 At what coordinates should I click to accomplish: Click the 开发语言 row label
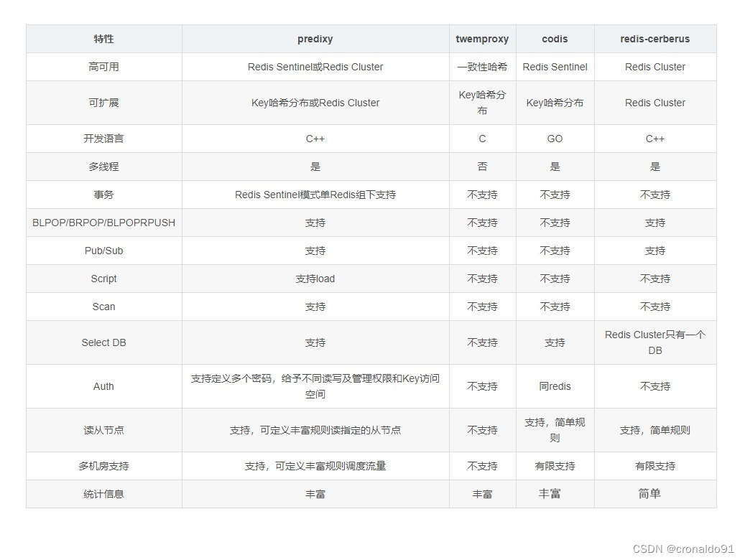click(103, 139)
